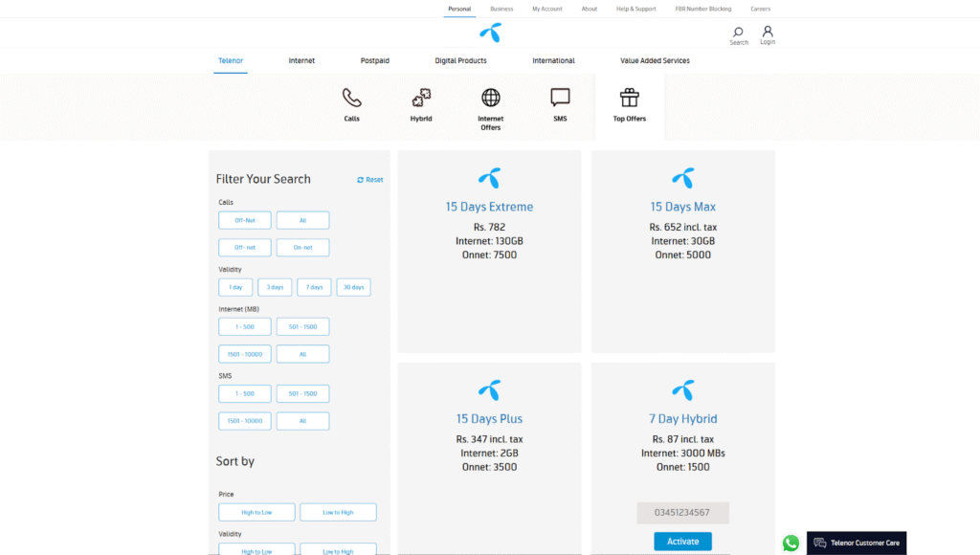Switch to the Internet tab
This screenshot has width=980, height=555.
click(x=301, y=60)
